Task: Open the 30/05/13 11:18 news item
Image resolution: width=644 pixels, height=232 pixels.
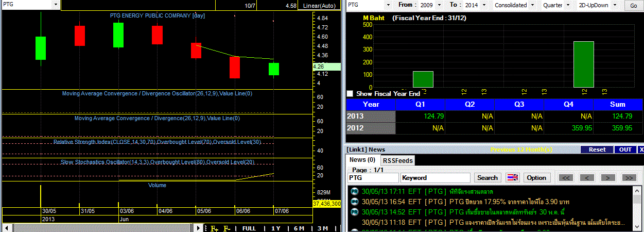Action: (491, 222)
